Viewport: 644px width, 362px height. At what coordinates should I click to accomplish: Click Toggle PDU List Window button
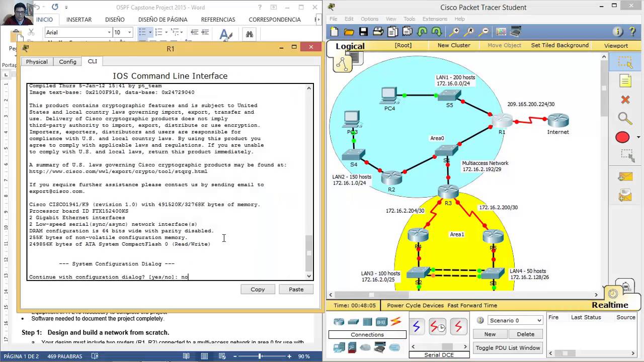[x=508, y=347]
